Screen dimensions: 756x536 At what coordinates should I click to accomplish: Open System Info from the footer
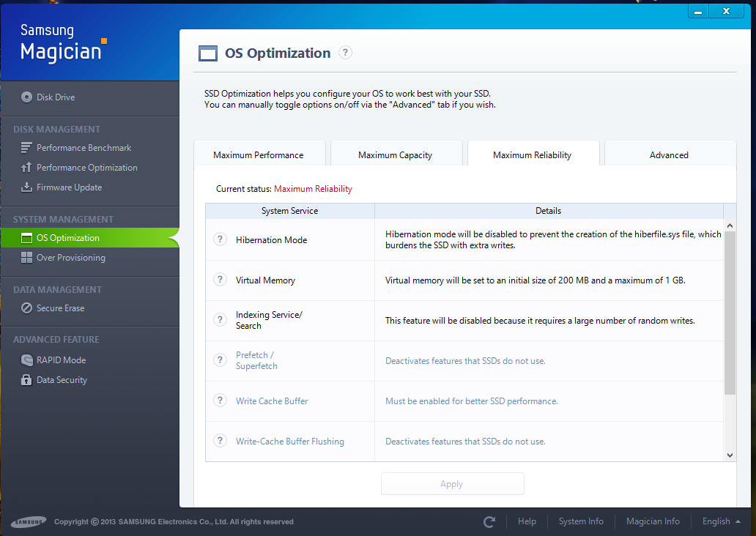(581, 521)
